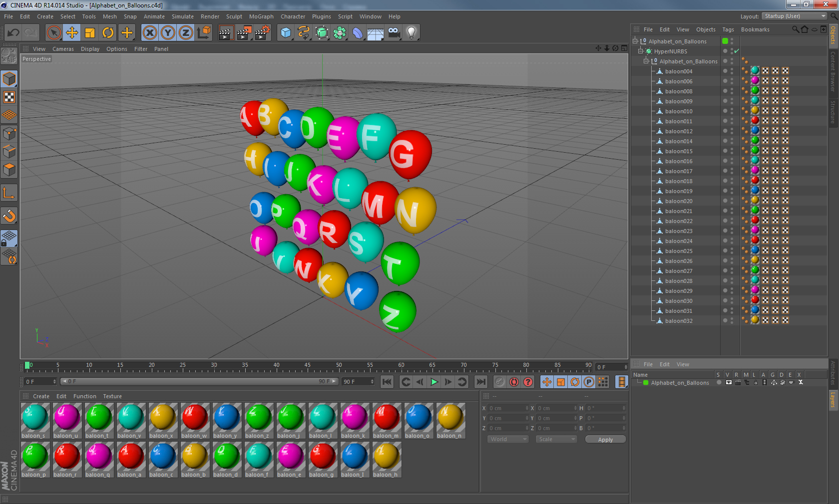Open the File menu
Image resolution: width=839 pixels, height=504 pixels.
[8, 16]
